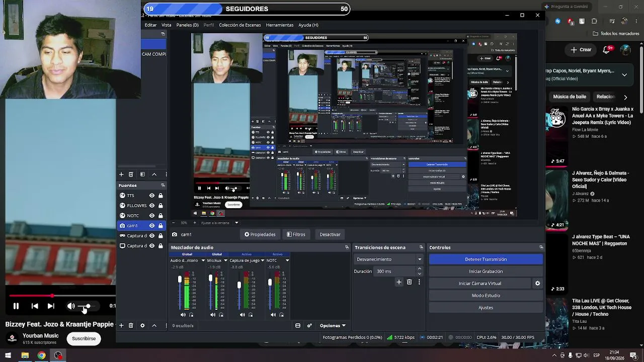Open the Colección de Escenas menu
Screen dimensions: 644x362
(239, 25)
